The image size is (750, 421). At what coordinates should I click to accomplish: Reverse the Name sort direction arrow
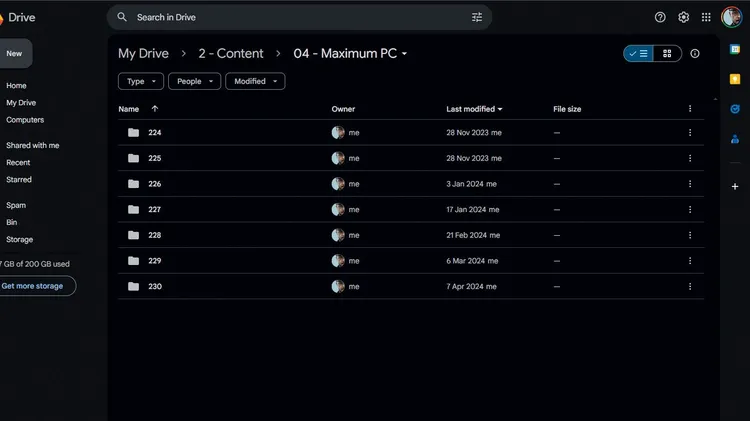(x=154, y=109)
